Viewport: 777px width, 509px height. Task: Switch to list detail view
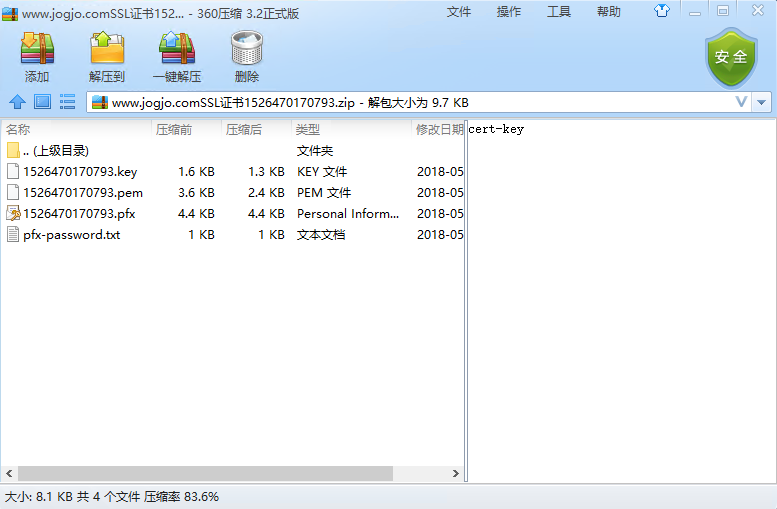click(x=67, y=102)
